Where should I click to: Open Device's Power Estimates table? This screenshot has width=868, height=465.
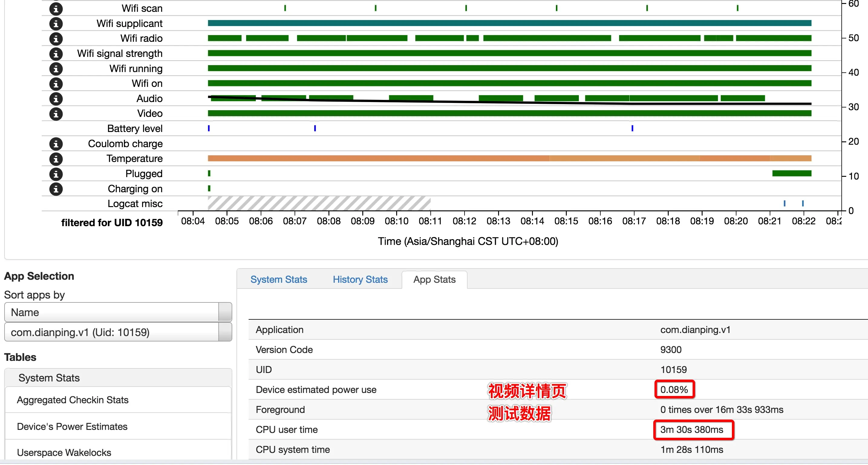coord(72,427)
